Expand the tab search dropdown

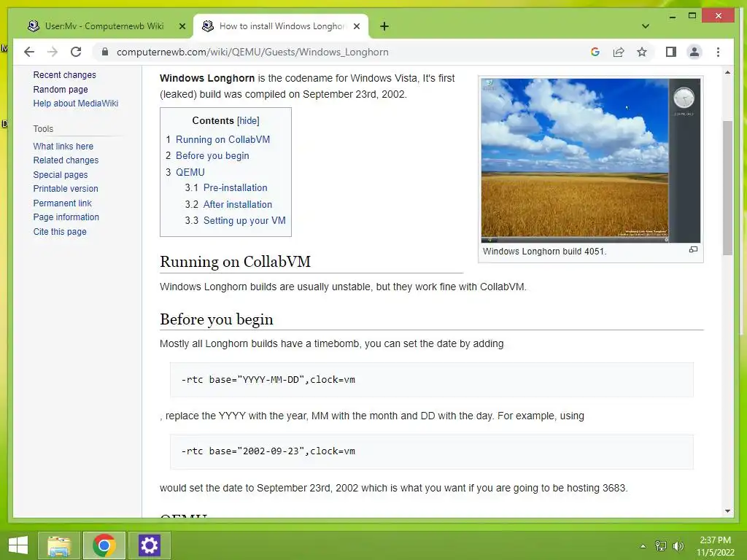646,26
